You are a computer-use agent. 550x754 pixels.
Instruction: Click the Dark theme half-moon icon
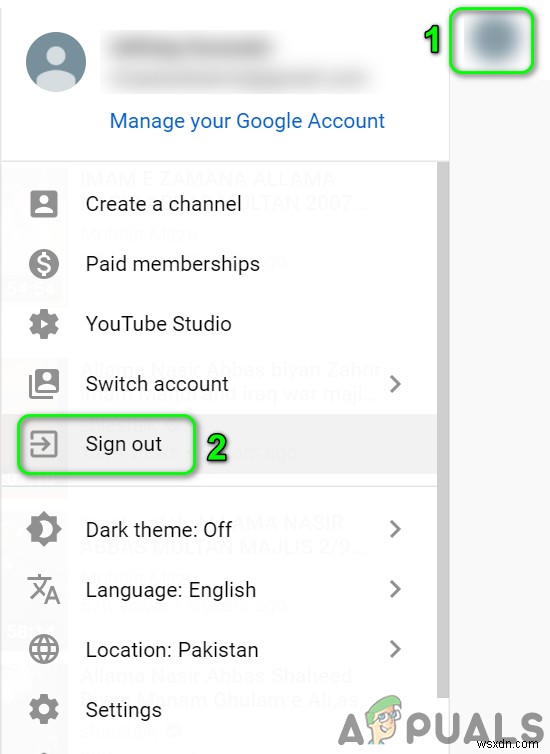(44, 529)
